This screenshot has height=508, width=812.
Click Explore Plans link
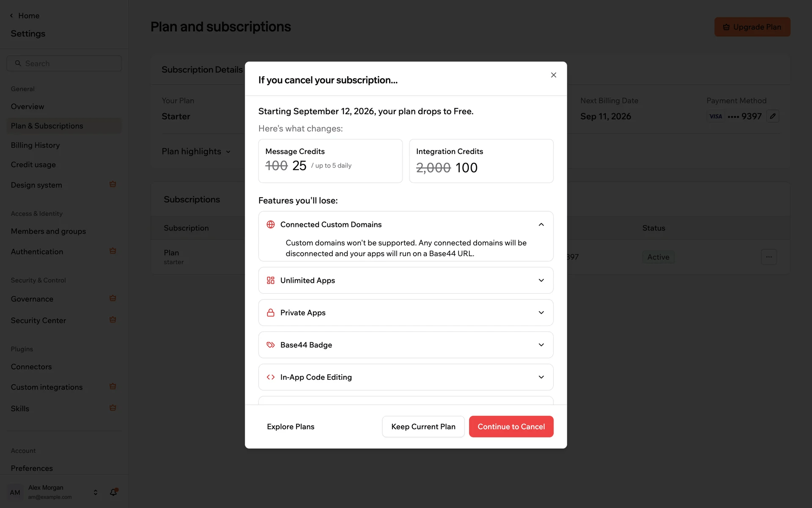[x=291, y=426]
